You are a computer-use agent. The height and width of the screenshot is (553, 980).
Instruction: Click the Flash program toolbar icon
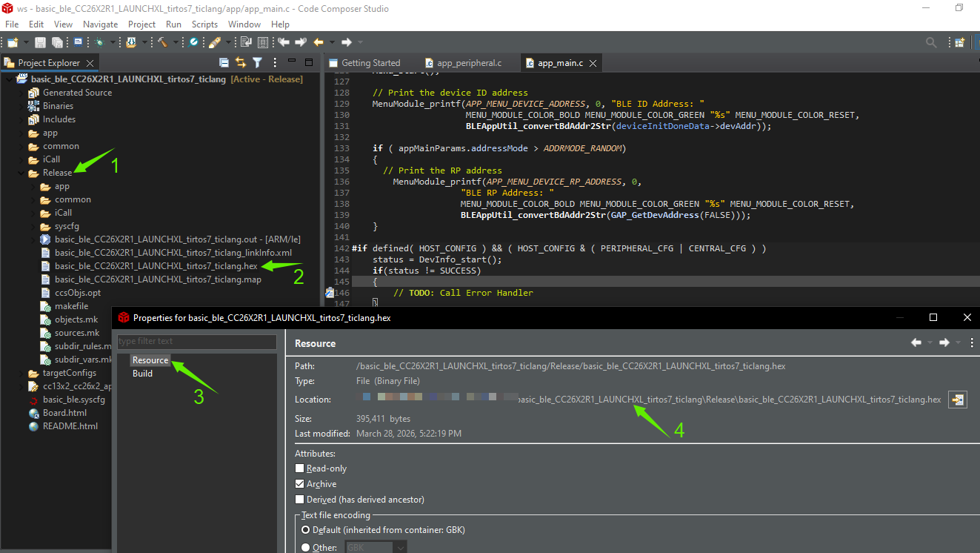(x=132, y=42)
